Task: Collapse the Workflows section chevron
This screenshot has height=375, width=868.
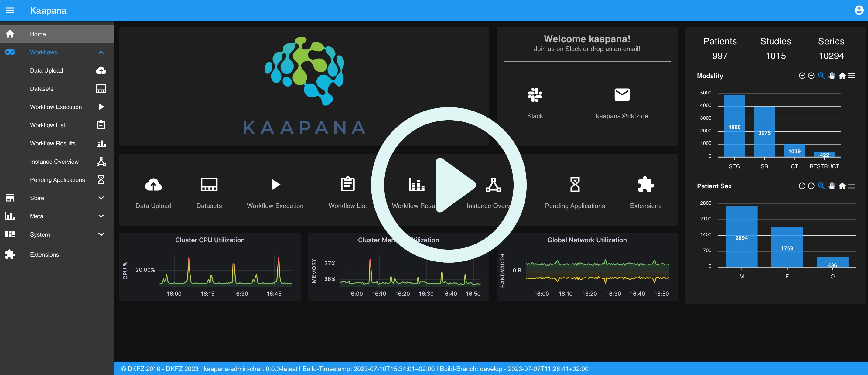Action: (101, 52)
